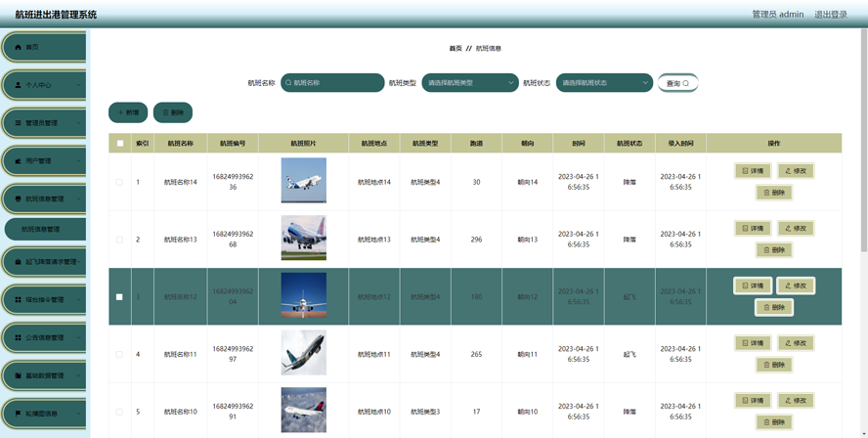868x438 pixels.
Task: Check the row checkbox for 航班名称13
Action: click(119, 240)
